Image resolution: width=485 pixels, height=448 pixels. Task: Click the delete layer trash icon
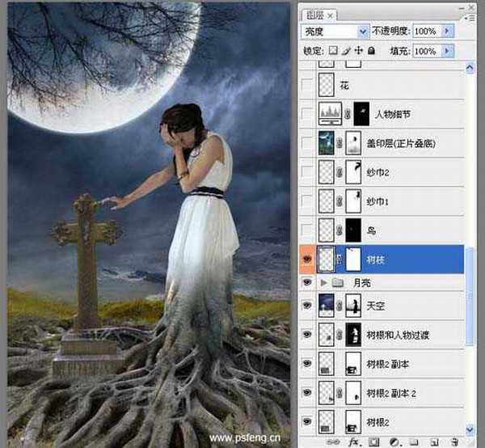pos(453,441)
